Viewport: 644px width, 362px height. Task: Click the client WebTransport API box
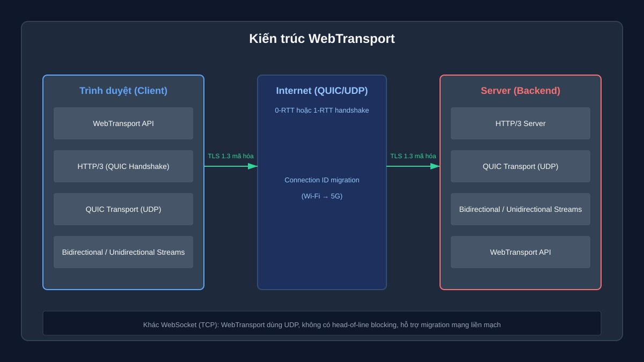click(x=123, y=123)
